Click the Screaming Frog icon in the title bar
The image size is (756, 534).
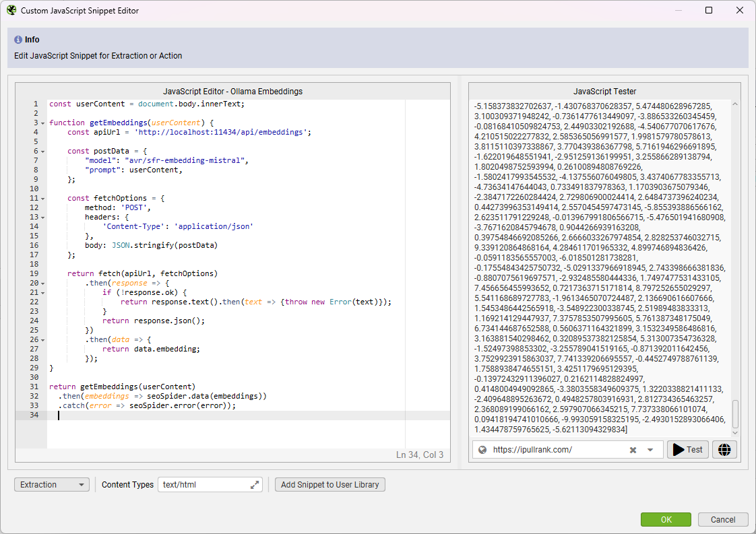tap(12, 10)
